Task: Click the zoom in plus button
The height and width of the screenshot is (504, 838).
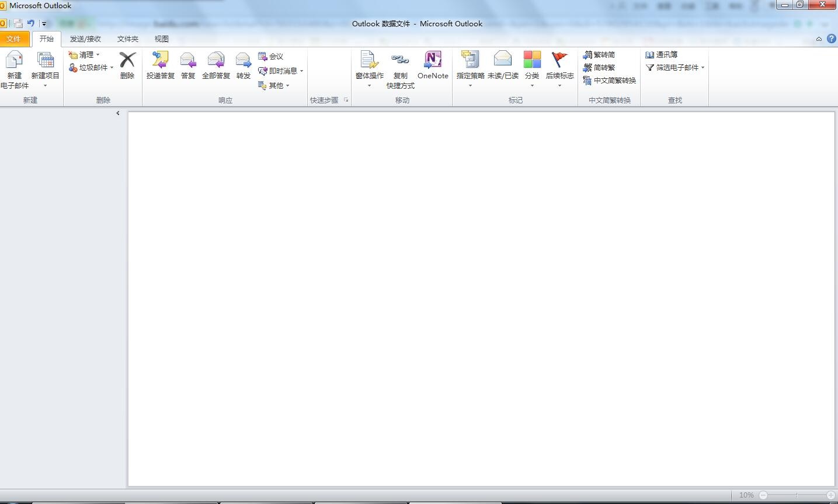Action: 830,495
